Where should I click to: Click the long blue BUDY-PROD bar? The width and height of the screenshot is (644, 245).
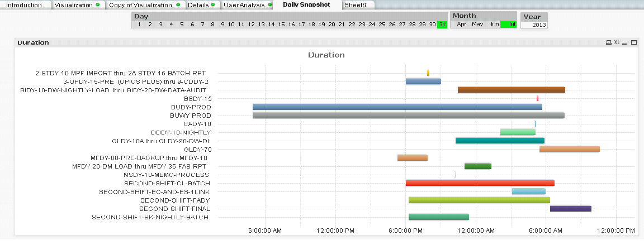click(x=397, y=107)
